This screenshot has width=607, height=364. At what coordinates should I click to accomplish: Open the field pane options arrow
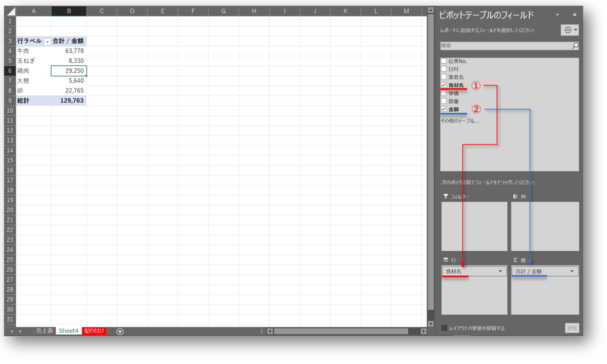pos(557,15)
